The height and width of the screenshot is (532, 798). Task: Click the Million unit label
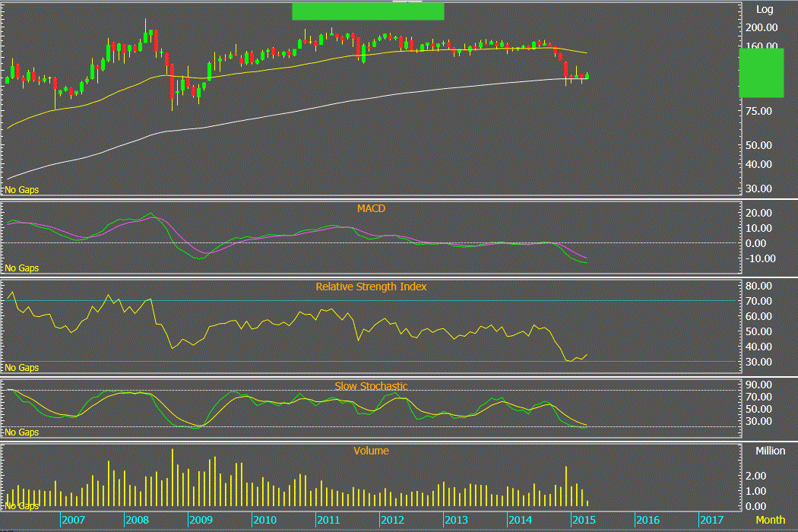point(771,451)
